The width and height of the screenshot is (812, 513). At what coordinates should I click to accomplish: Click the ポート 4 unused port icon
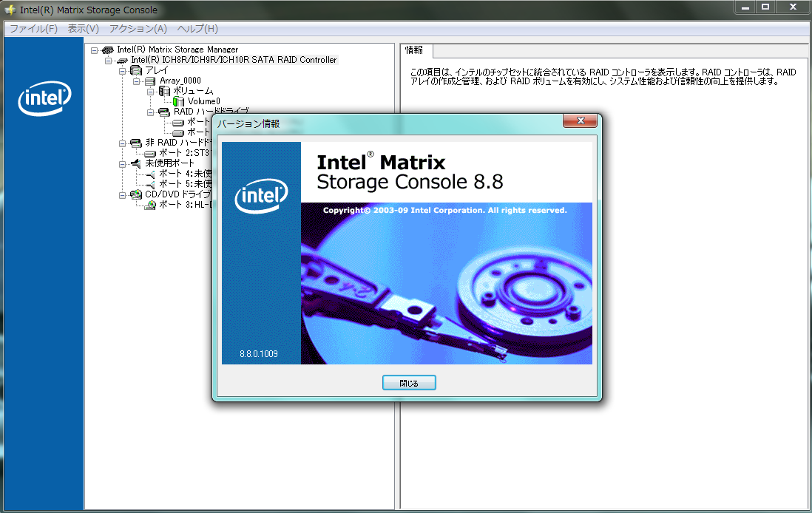tap(151, 174)
